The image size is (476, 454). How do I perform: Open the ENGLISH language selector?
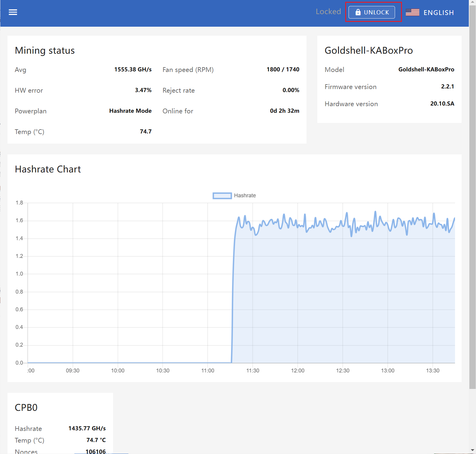[x=430, y=13]
